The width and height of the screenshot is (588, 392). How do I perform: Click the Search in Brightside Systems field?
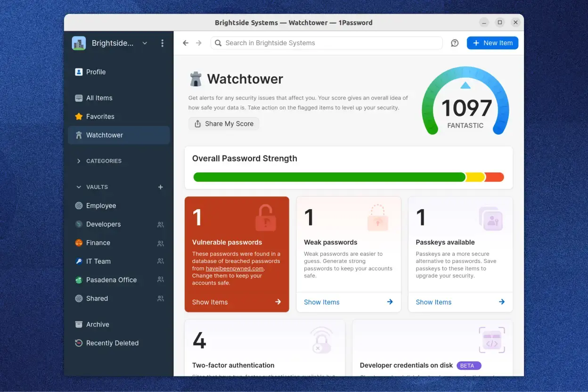pos(326,43)
